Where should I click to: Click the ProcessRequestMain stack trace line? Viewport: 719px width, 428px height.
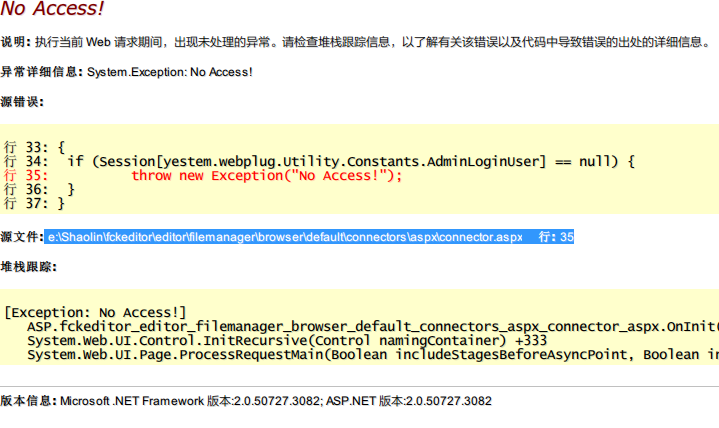373,355
